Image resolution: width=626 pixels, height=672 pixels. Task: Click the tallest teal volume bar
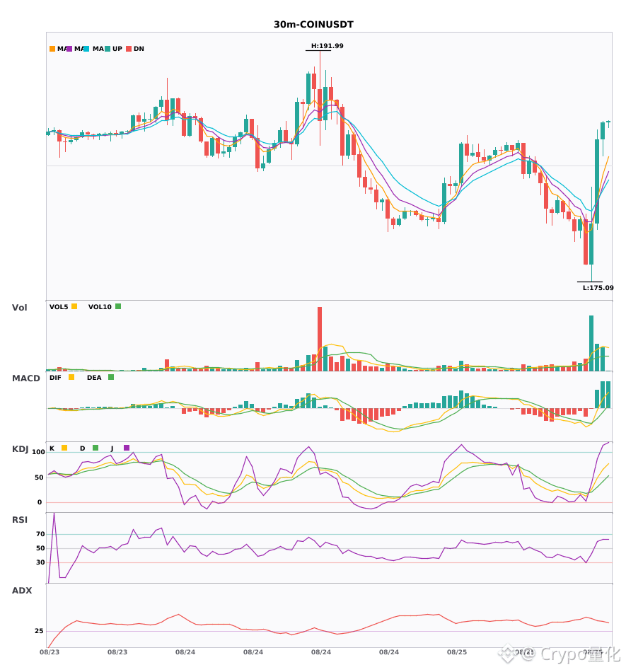pyautogui.click(x=591, y=343)
